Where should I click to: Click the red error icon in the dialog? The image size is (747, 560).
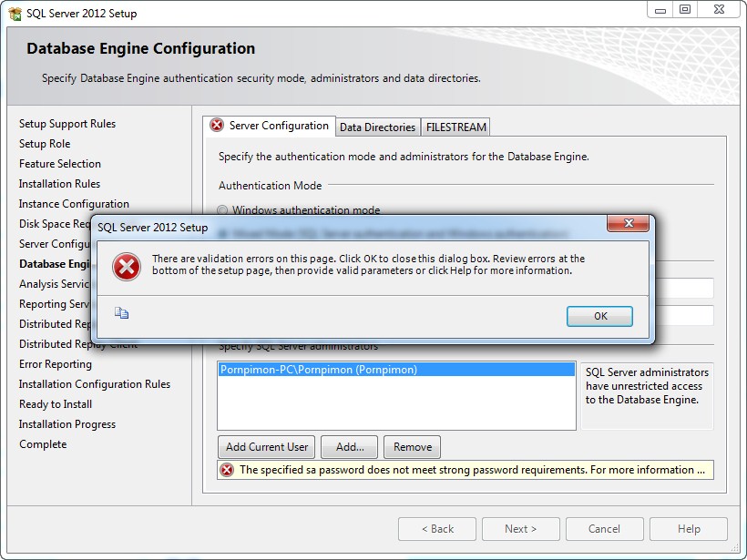pyautogui.click(x=126, y=266)
